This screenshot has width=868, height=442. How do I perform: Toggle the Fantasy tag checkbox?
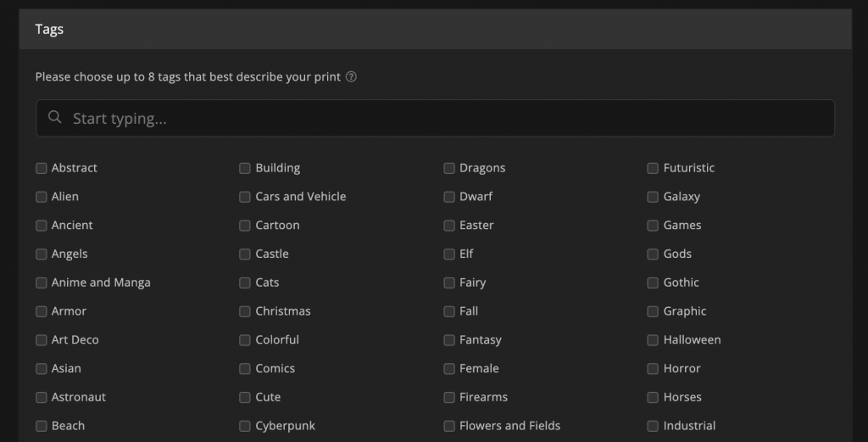coord(449,340)
